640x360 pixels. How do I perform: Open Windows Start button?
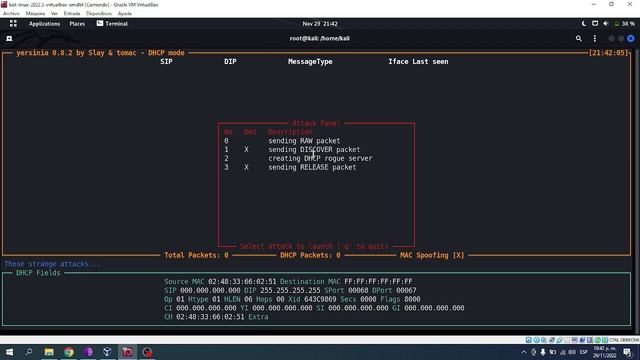click(9, 352)
